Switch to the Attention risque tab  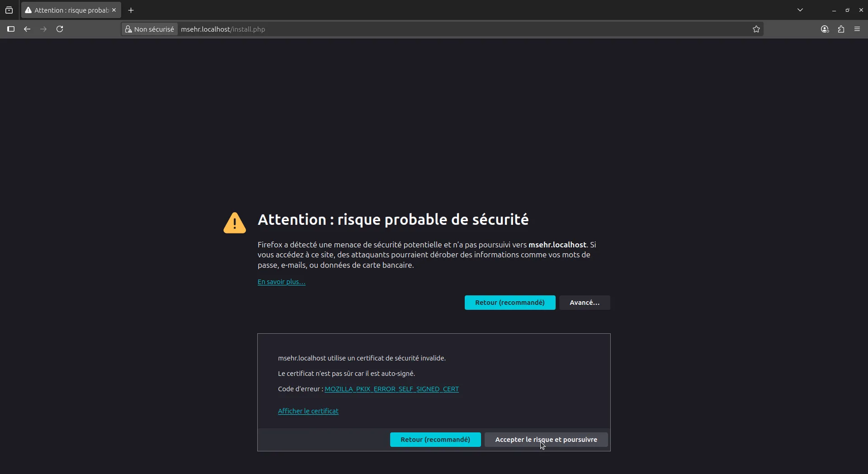[x=68, y=10]
